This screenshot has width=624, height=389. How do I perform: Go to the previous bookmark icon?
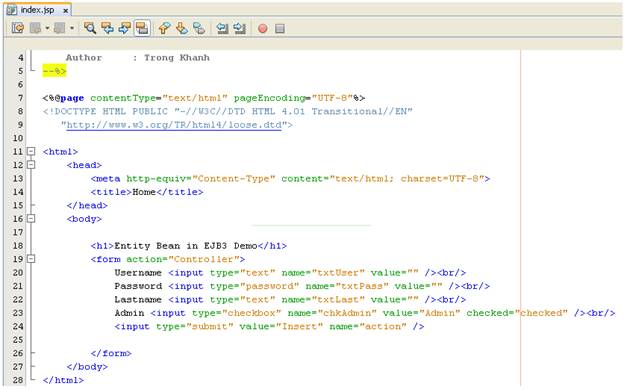(x=164, y=28)
